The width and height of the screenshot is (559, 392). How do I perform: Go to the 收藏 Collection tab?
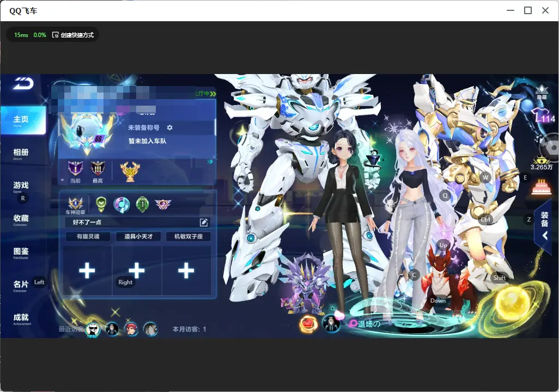[x=21, y=219]
